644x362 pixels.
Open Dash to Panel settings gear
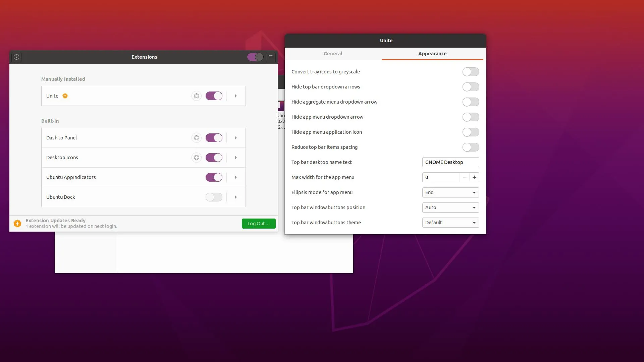(x=197, y=138)
